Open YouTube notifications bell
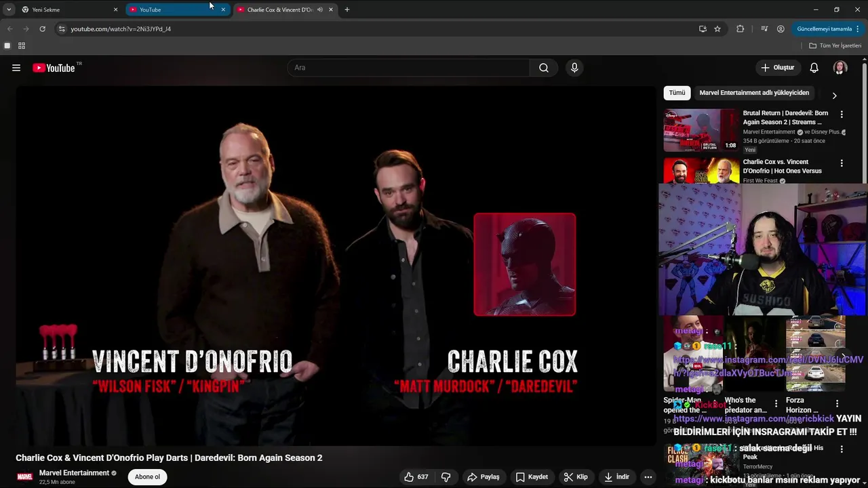 click(814, 68)
